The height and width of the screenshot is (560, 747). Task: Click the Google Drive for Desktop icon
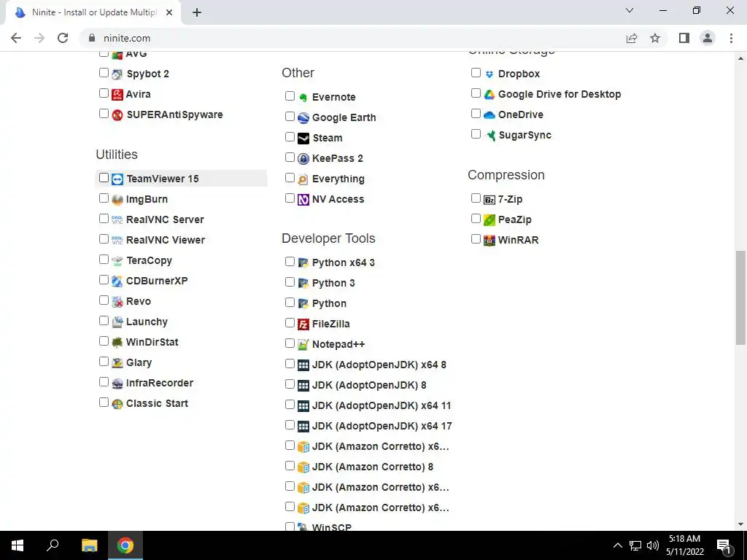point(489,94)
